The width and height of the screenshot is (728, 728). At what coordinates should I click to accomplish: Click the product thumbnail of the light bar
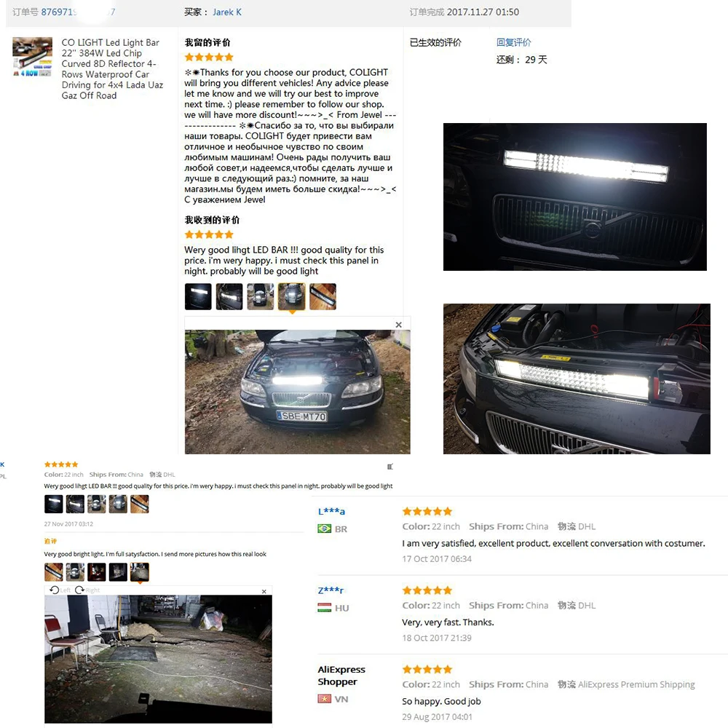[32, 57]
